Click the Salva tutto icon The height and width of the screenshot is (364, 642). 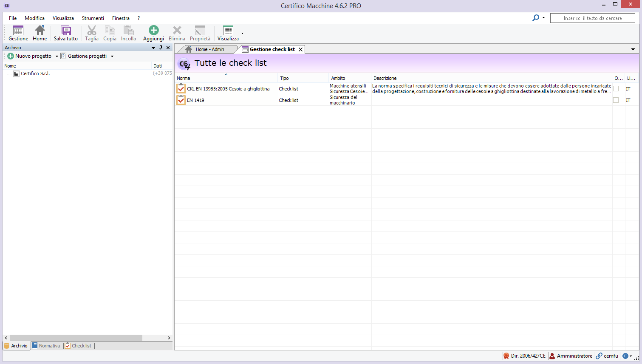(66, 31)
